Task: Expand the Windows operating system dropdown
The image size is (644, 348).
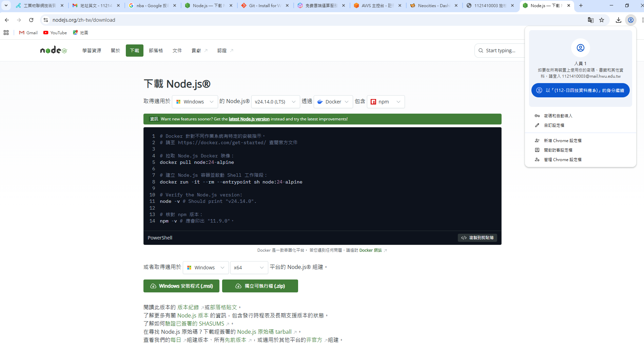Action: pyautogui.click(x=195, y=102)
